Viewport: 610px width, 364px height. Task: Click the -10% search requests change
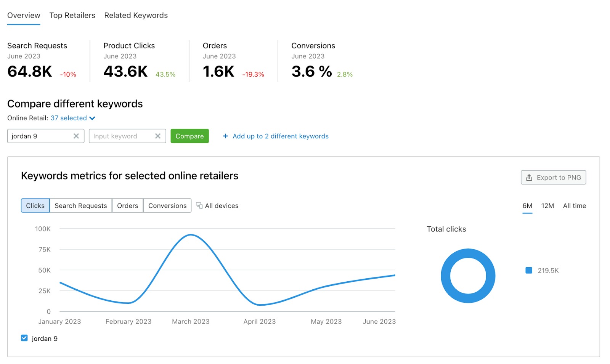pos(68,74)
